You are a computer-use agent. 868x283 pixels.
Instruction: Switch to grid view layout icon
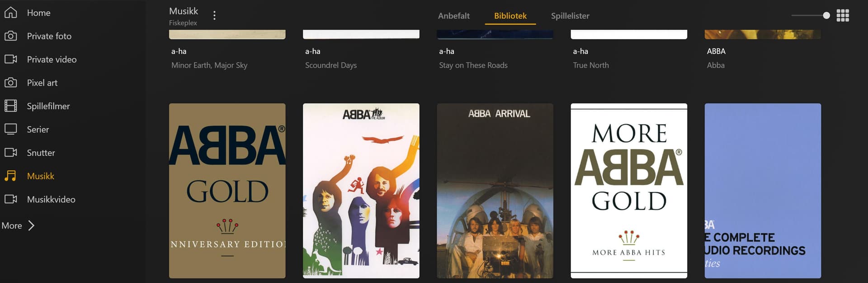click(x=842, y=15)
